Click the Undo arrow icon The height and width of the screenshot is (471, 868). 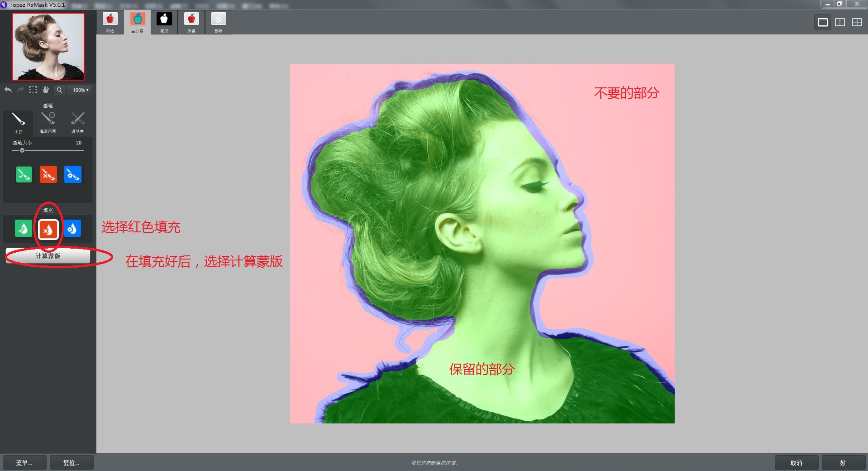(x=7, y=90)
